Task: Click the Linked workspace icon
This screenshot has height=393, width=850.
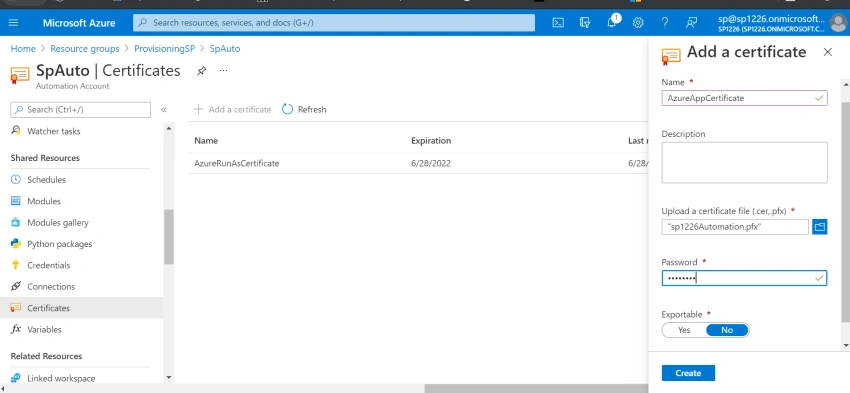Action: (16, 378)
